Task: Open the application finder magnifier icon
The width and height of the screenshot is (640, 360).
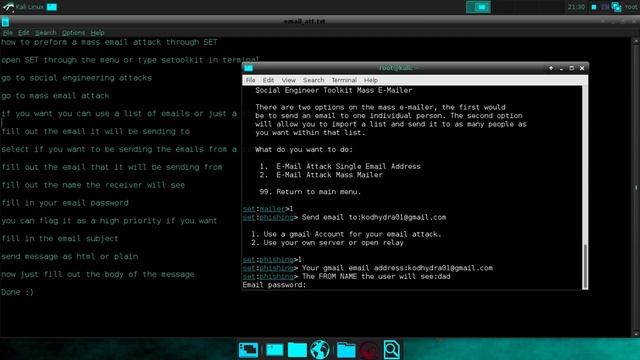Action: tap(391, 350)
